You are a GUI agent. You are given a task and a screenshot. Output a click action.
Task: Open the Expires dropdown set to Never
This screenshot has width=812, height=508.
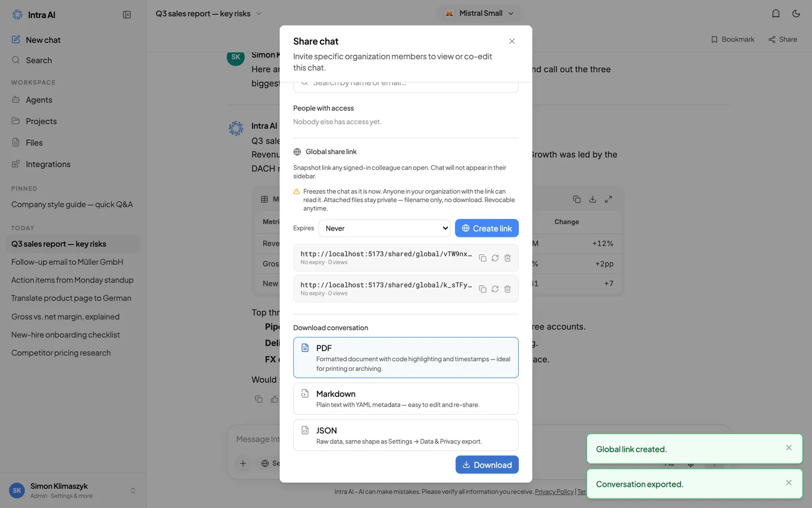tap(385, 228)
